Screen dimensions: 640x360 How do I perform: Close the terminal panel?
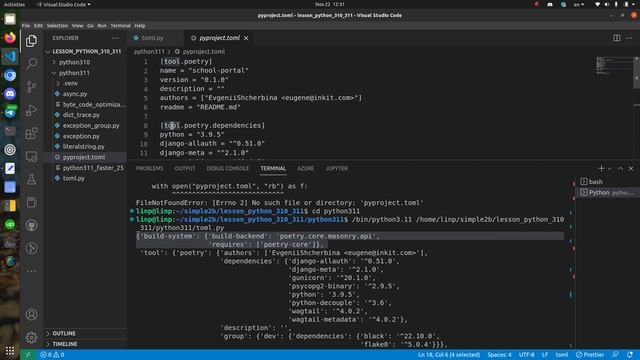(x=631, y=168)
